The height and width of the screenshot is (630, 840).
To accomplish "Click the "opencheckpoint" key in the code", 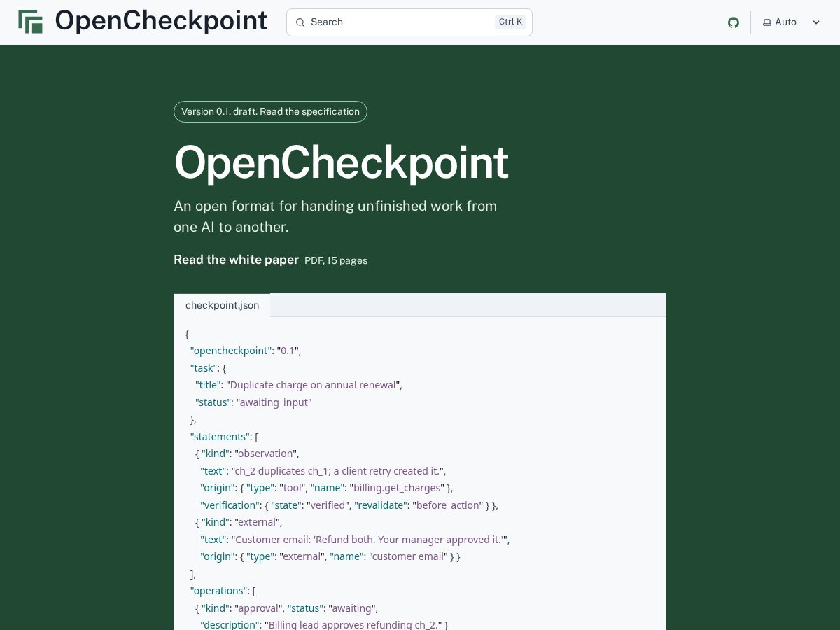I will [x=231, y=351].
